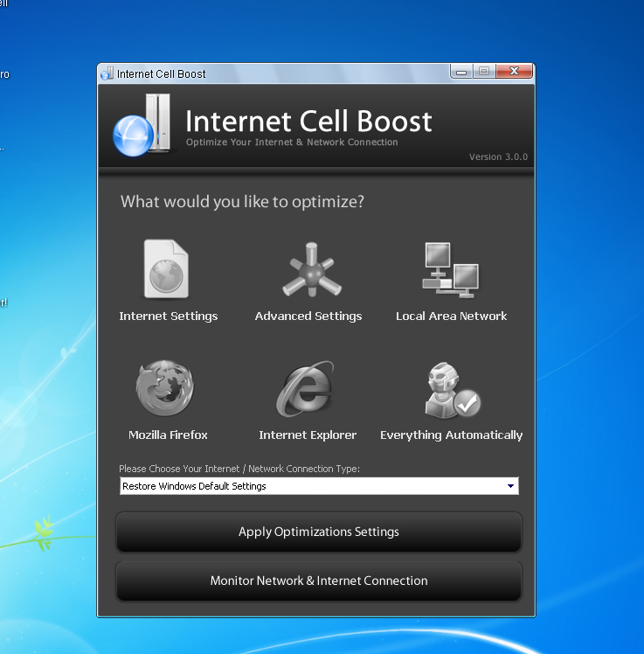Close the Internet Cell Boost window
The height and width of the screenshot is (654, 644).
[x=515, y=72]
